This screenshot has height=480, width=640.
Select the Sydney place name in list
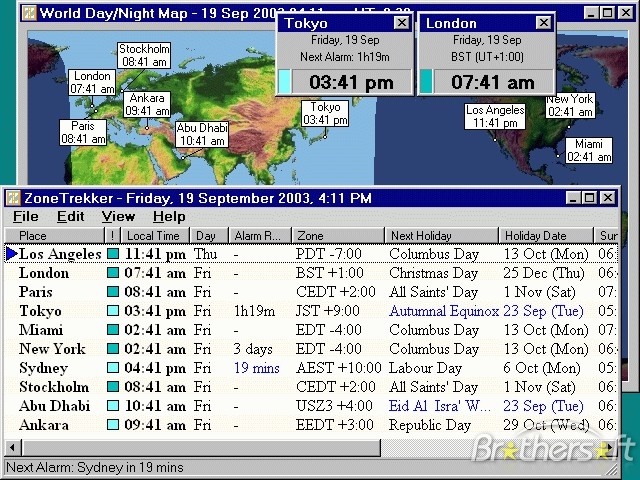tap(43, 368)
